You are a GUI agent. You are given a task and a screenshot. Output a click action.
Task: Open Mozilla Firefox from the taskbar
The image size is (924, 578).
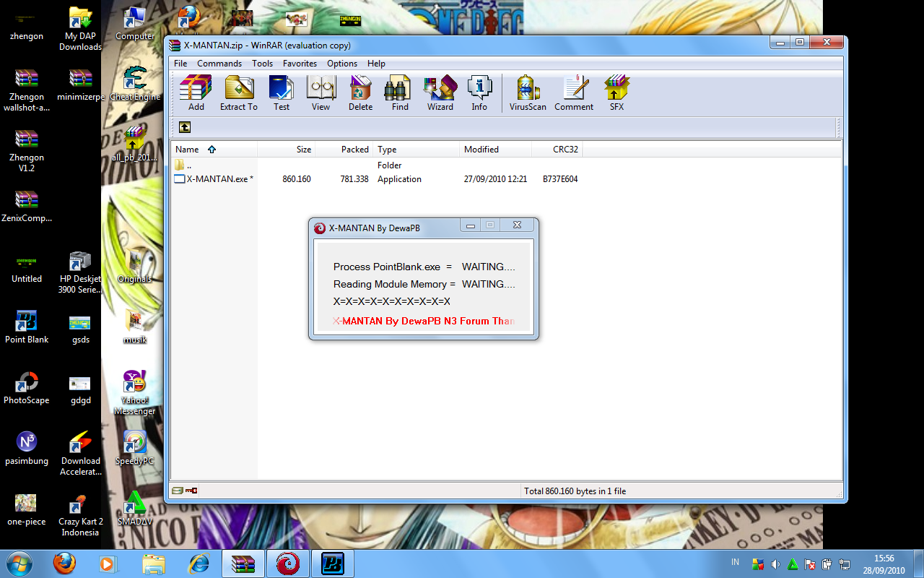coord(64,562)
